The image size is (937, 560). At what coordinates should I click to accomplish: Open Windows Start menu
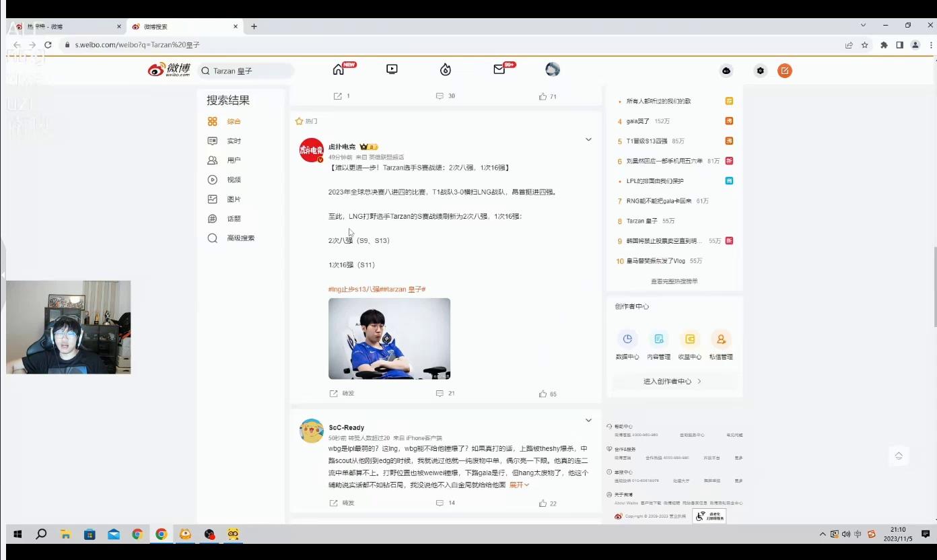click(x=18, y=534)
